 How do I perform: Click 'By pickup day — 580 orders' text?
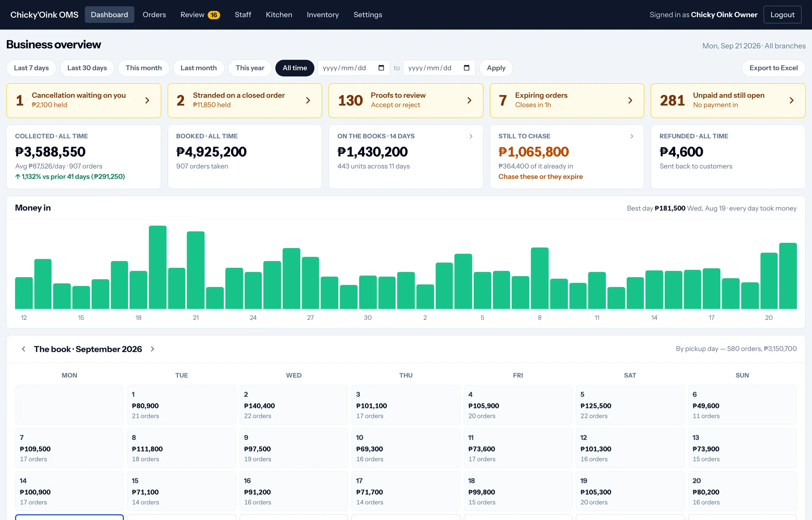pos(719,349)
